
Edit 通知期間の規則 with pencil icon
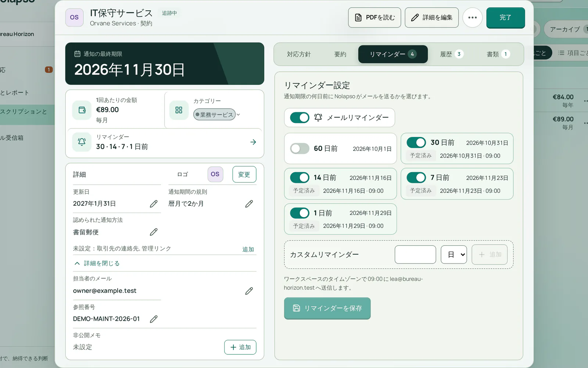click(x=249, y=204)
